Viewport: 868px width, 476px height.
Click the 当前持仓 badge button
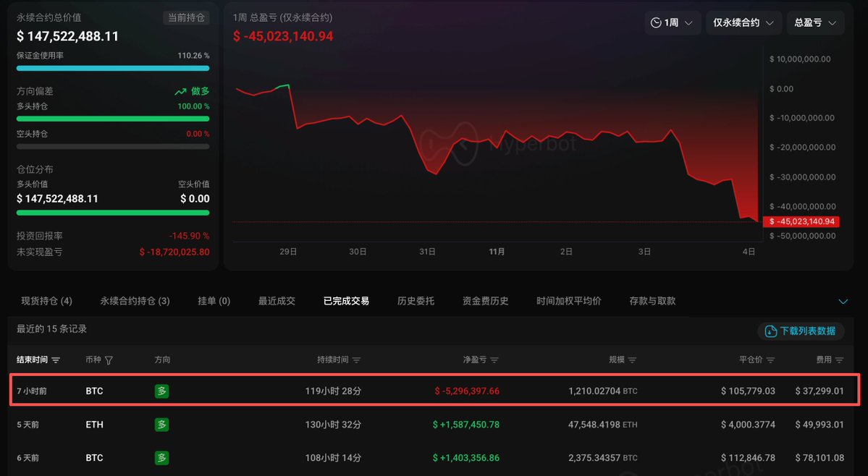coord(186,17)
